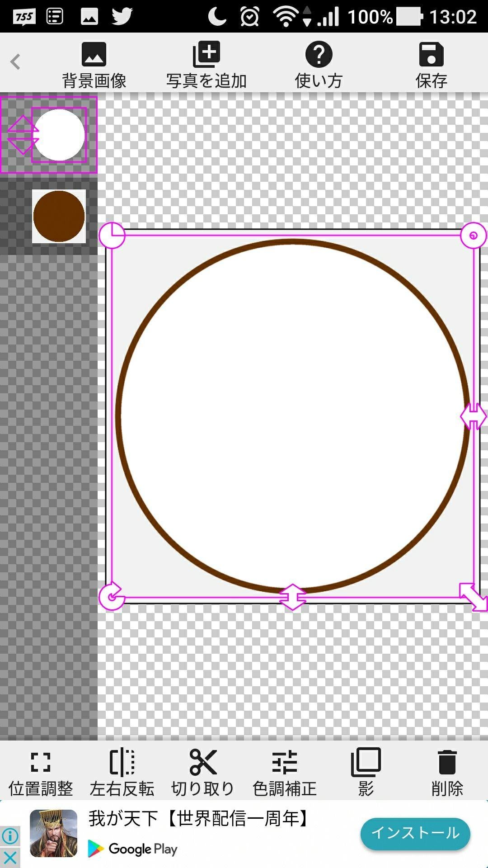Go back using the left chevron
This screenshot has width=488, height=868.
[x=16, y=61]
